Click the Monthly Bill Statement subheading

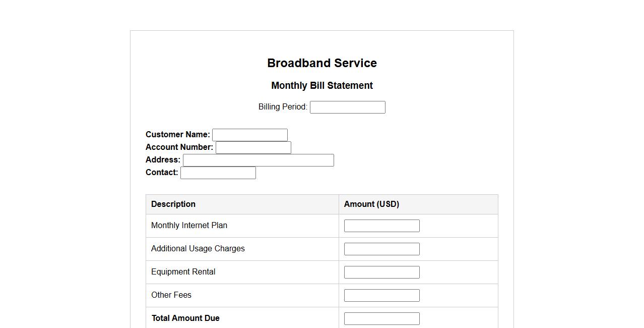pos(321,86)
